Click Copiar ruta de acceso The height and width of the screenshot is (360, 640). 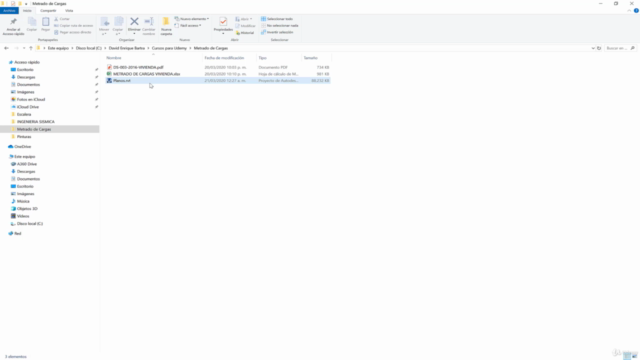point(73,25)
